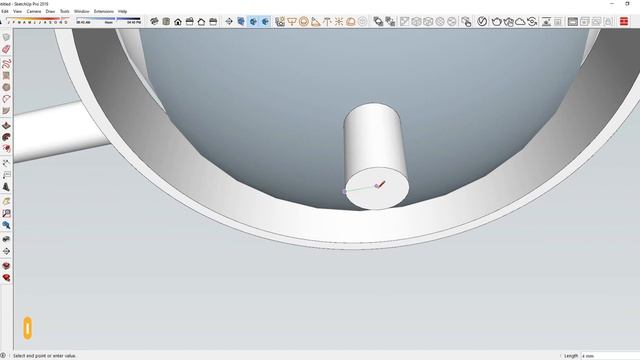
Task: Select the Freehand line tool
Action: pos(6,63)
